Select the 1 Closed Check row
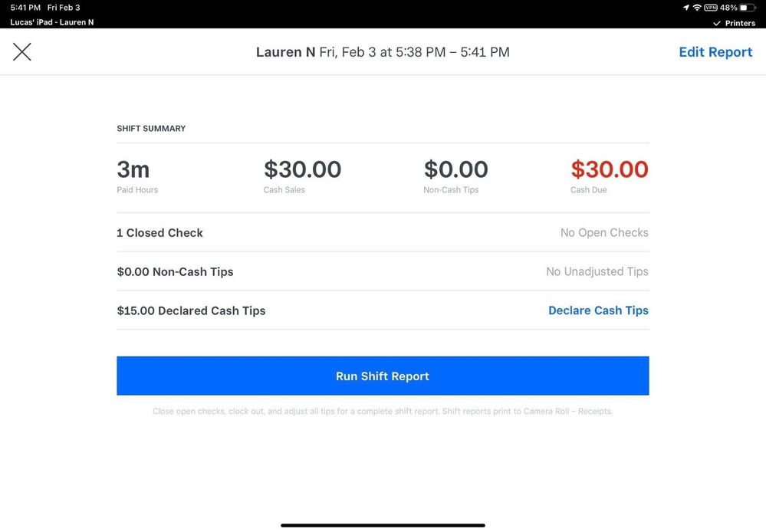Screen dimensions: 766x532 click(x=159, y=233)
